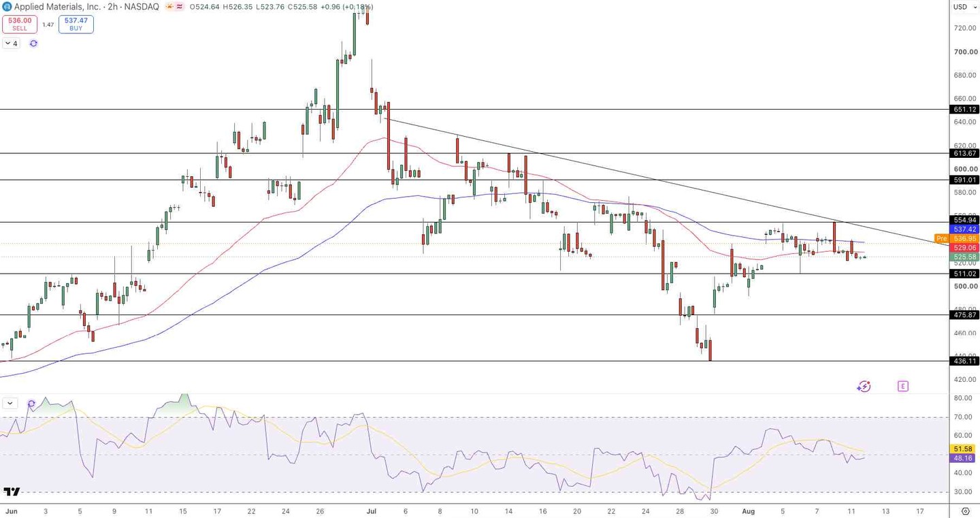Click the 30.00 RSI scale label
Viewport: 980px width, 518px height.
pos(963,491)
